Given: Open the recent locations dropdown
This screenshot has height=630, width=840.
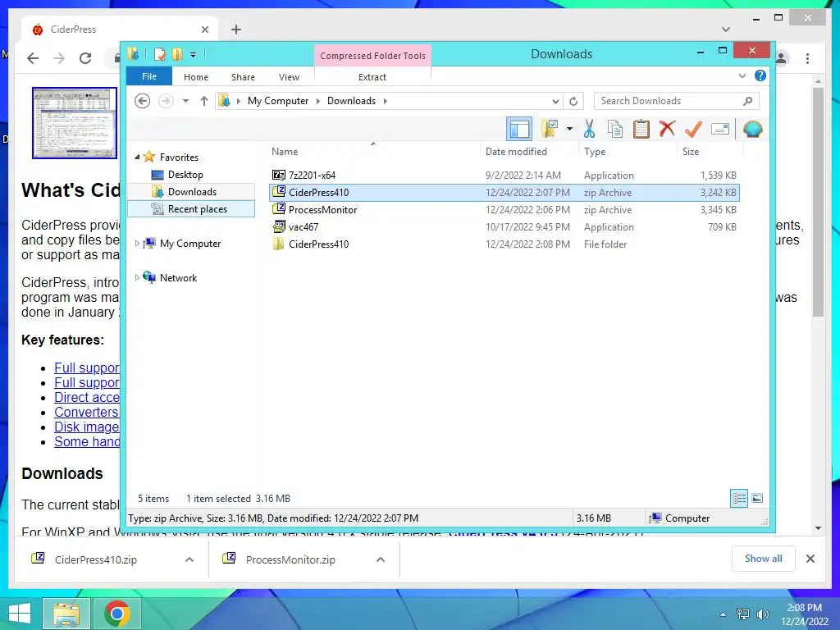Looking at the screenshot, I should 185,101.
